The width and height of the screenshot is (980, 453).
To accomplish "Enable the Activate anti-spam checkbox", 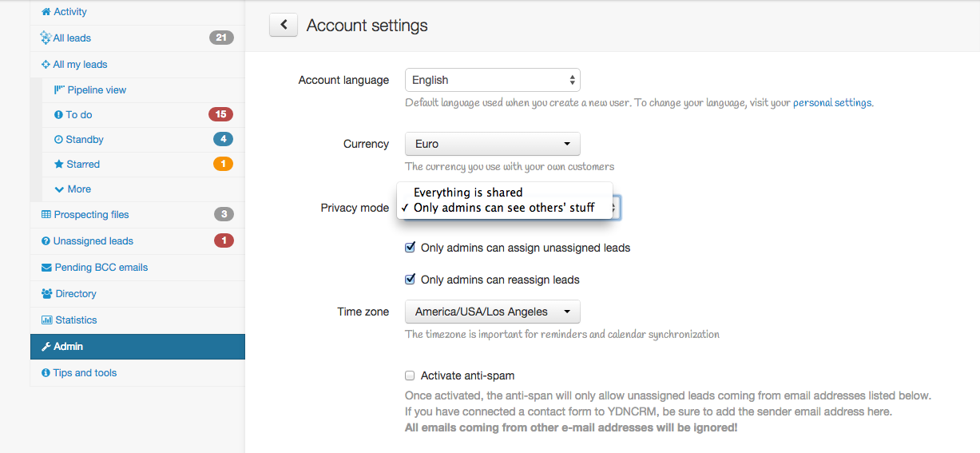I will click(x=411, y=376).
